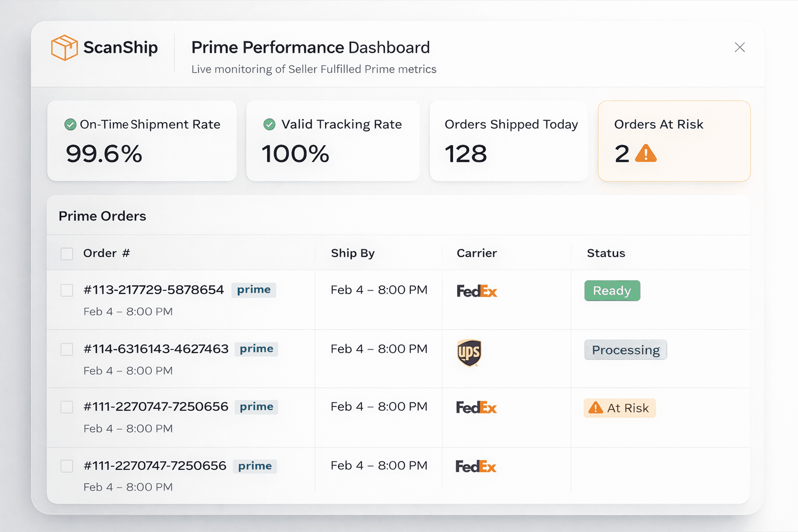798x532 pixels.
Task: Close the Prime Performance Dashboard panel
Action: pyautogui.click(x=739, y=47)
